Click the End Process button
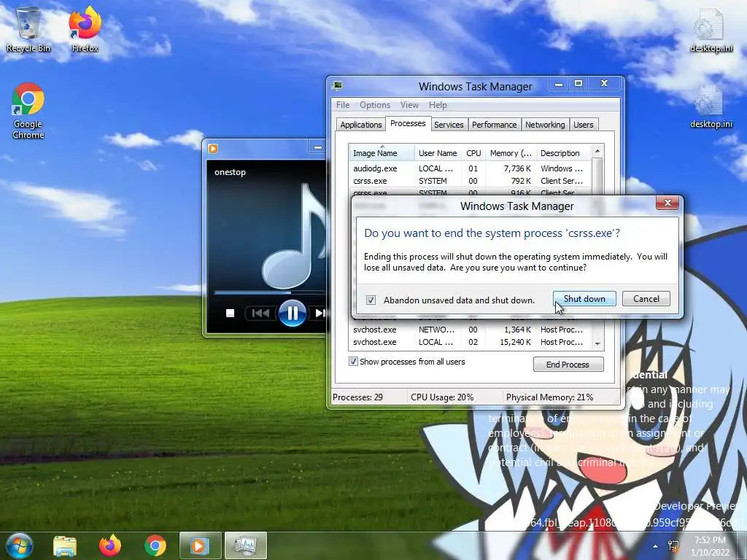 coord(568,365)
